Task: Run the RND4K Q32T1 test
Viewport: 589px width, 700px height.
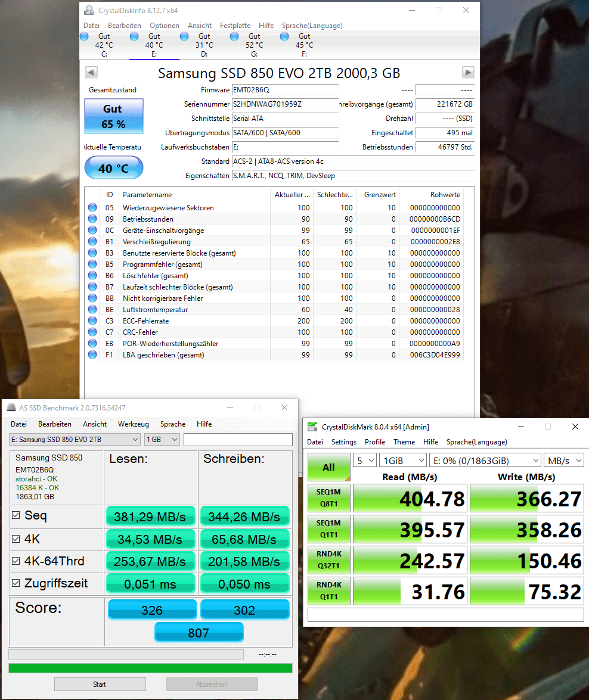Action: click(x=329, y=559)
